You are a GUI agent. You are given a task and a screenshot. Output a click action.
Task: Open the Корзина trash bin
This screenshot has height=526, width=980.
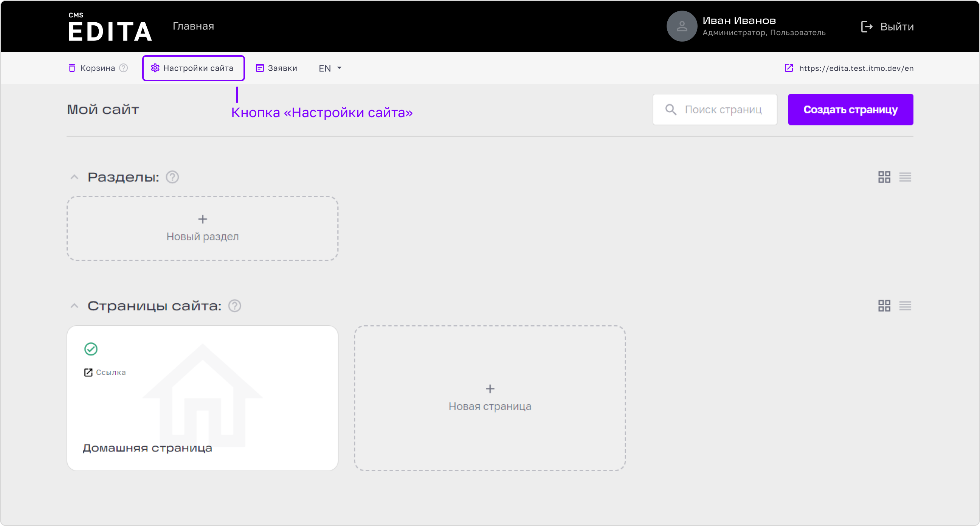[x=98, y=68]
